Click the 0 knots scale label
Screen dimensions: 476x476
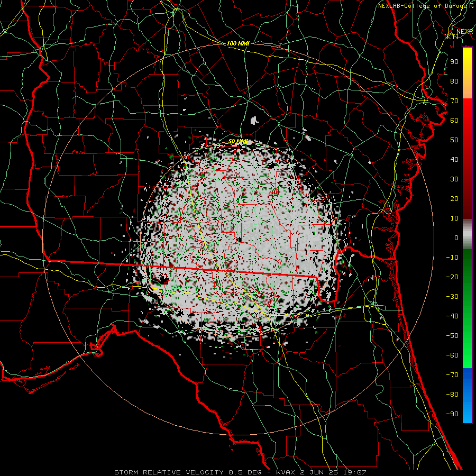coord(456,237)
